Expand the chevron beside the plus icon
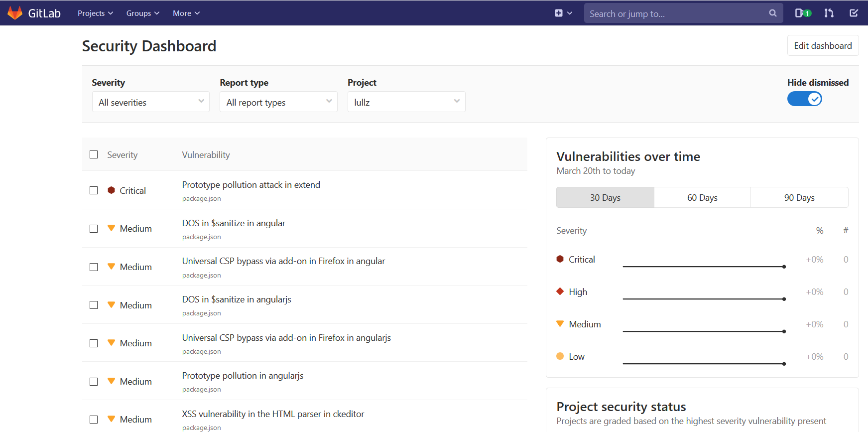Image resolution: width=868 pixels, height=432 pixels. coord(570,13)
